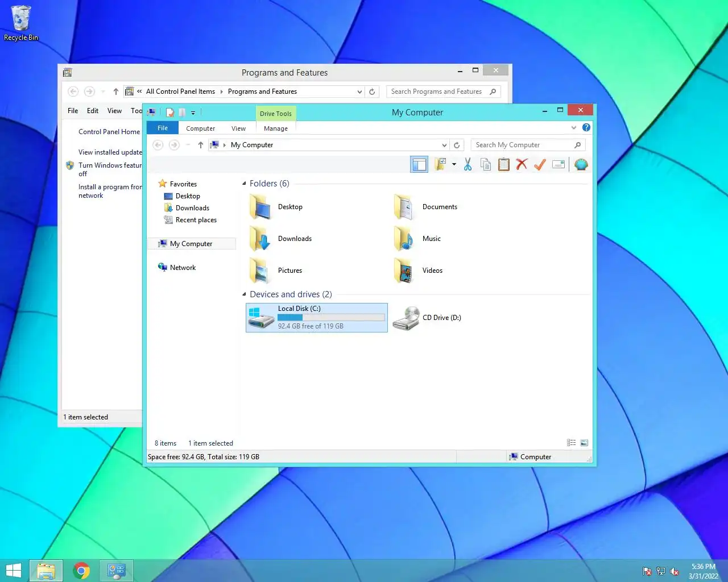
Task: Click the Copy pages icon
Action: point(486,165)
